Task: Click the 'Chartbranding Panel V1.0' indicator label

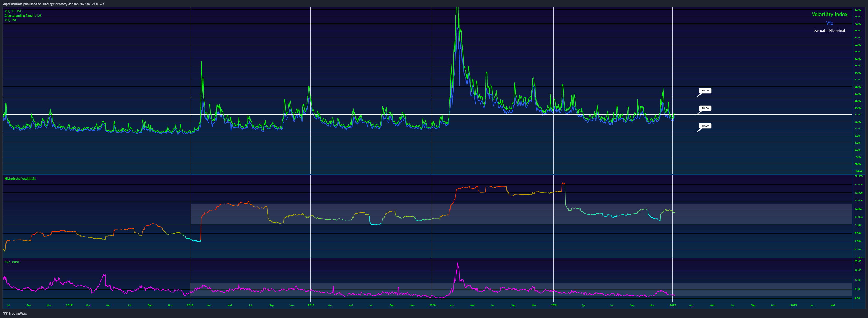Action: [x=23, y=16]
